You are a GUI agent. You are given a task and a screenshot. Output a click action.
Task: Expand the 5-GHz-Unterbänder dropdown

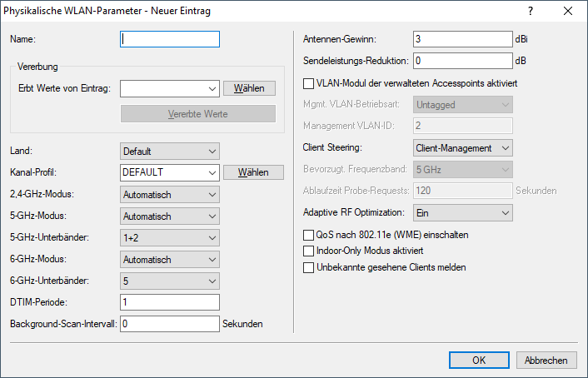pos(170,237)
